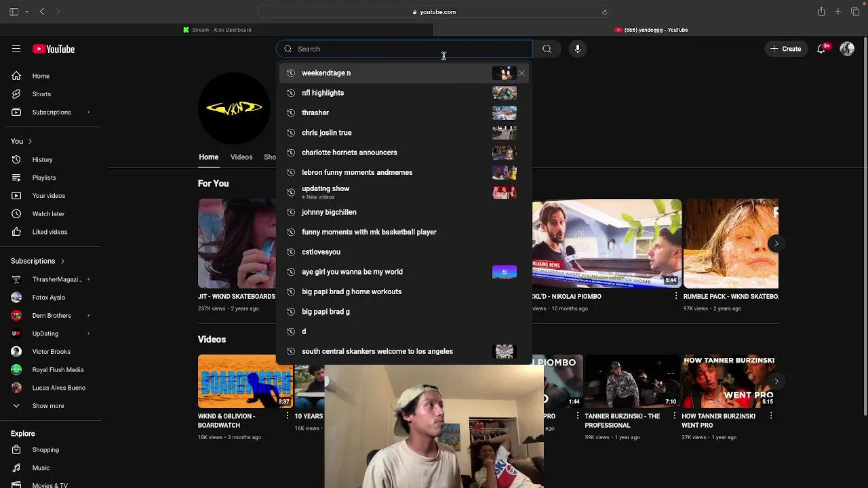Select 'nfl highlights' search suggestion
Image resolution: width=868 pixels, height=488 pixels.
click(404, 93)
